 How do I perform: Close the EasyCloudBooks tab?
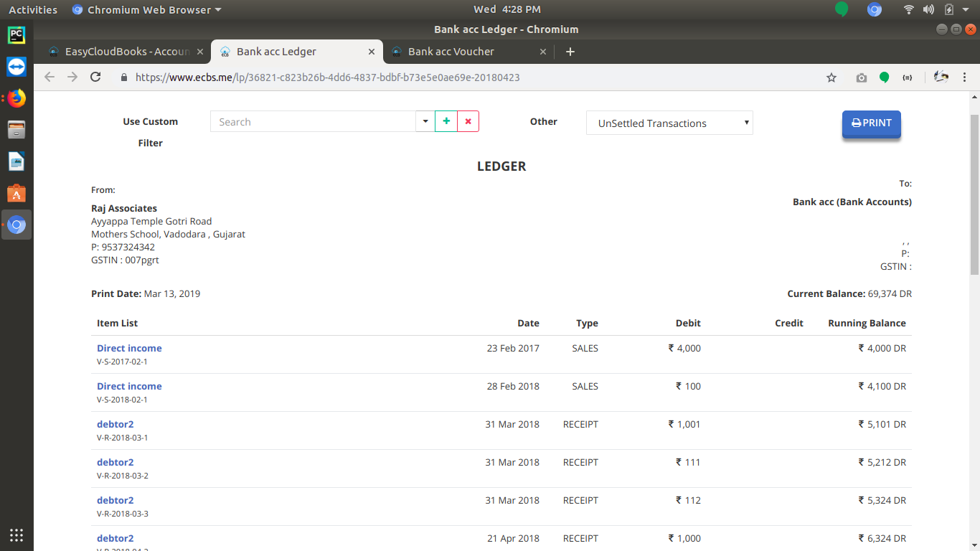200,52
